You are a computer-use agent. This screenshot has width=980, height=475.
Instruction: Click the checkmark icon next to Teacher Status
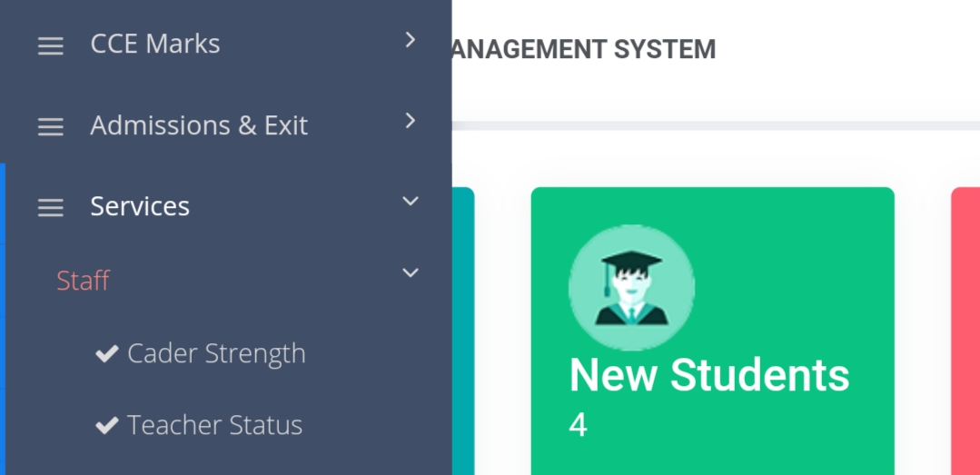(x=107, y=426)
